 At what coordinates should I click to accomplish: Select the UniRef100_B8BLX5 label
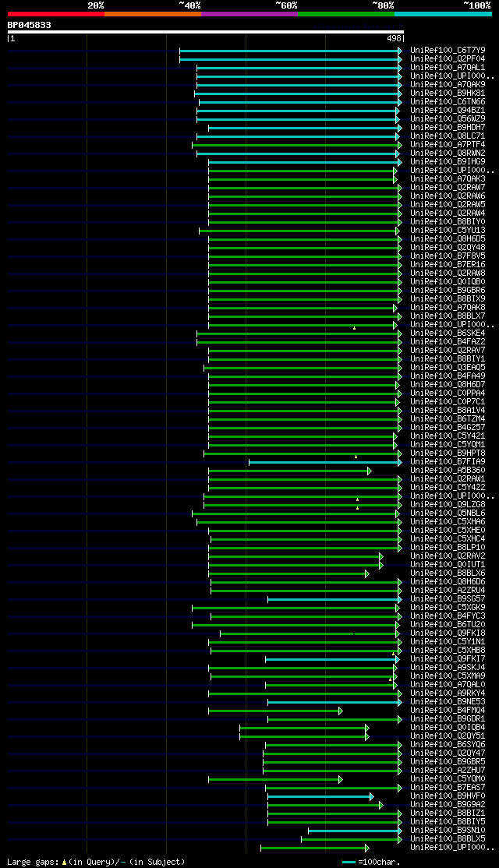coord(448,839)
